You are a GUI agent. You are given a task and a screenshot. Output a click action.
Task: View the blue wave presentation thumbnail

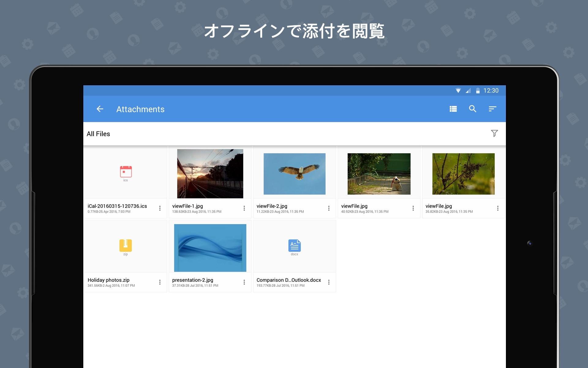210,248
